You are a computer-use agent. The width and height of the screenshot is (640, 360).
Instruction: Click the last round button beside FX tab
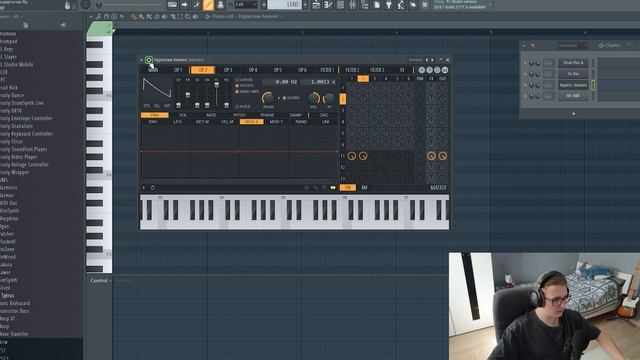click(445, 70)
